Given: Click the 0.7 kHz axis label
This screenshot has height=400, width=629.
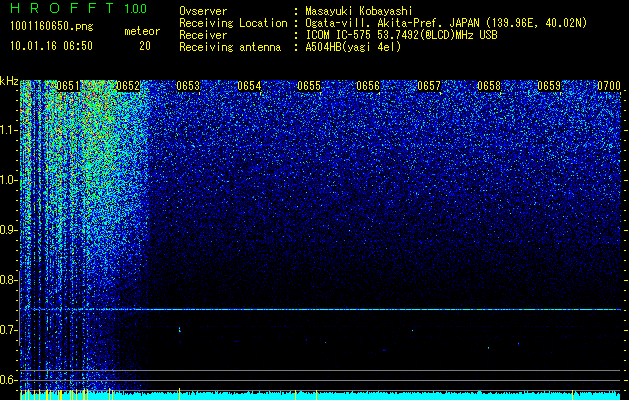Looking at the screenshot, I should [9, 330].
